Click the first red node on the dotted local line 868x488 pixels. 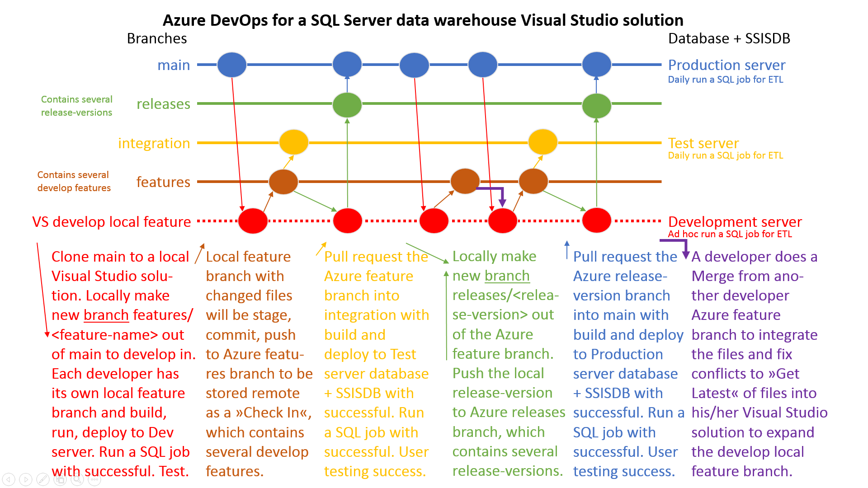[253, 221]
